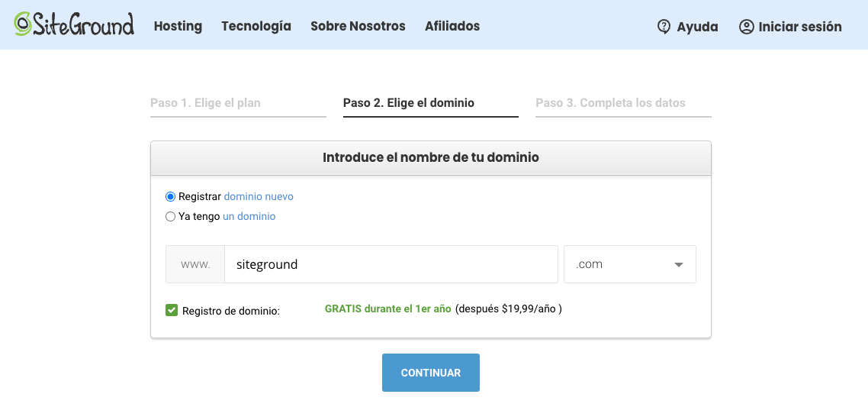The width and height of the screenshot is (868, 420).
Task: Jump to Paso 3 Completa los datos
Action: click(x=610, y=103)
